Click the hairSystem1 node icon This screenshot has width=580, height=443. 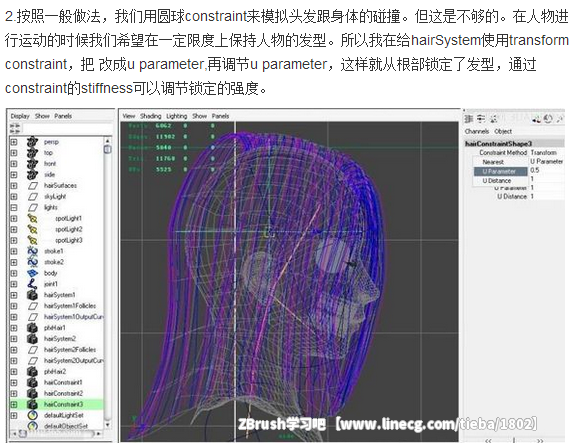(33, 295)
